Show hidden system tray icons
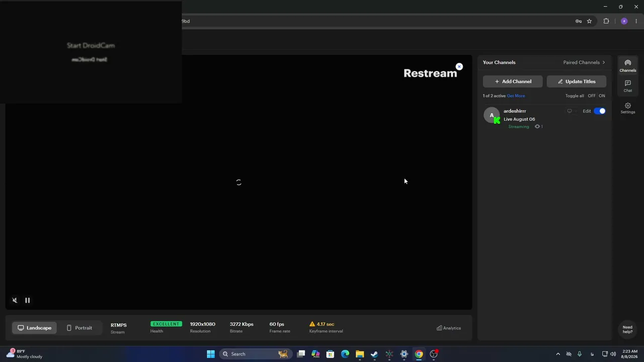Viewport: 644px width, 362px height. [x=558, y=354]
